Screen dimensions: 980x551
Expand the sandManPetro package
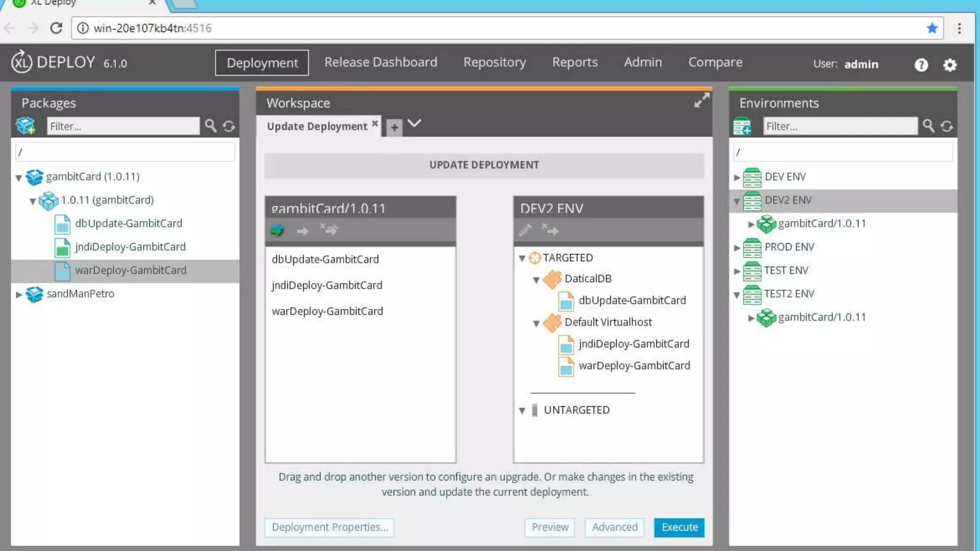[19, 295]
